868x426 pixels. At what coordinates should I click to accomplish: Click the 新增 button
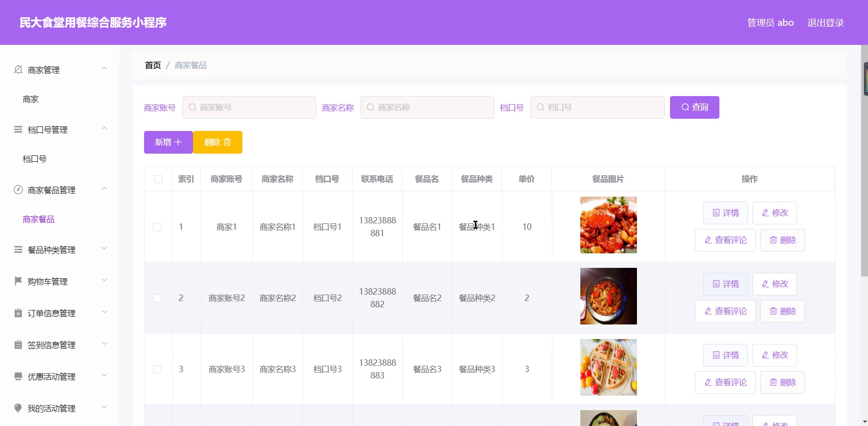169,142
